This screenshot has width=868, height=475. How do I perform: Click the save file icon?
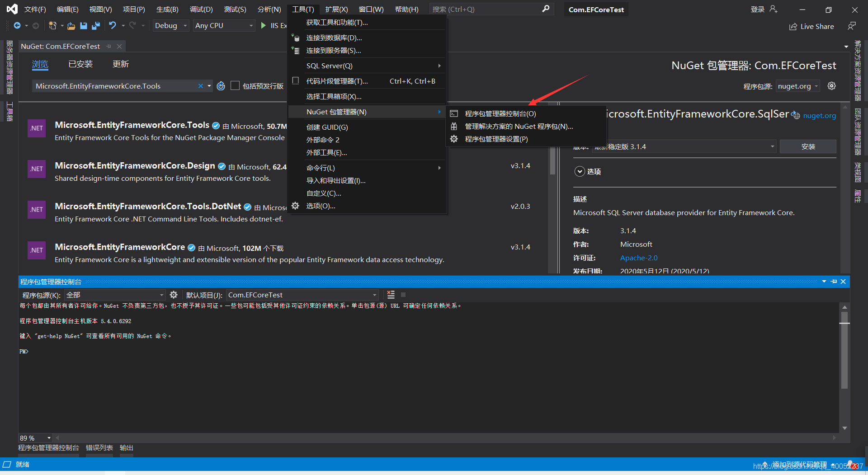(84, 26)
